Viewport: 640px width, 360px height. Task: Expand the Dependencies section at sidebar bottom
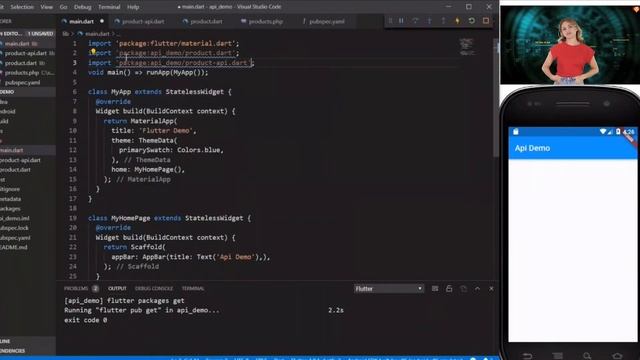point(28,351)
